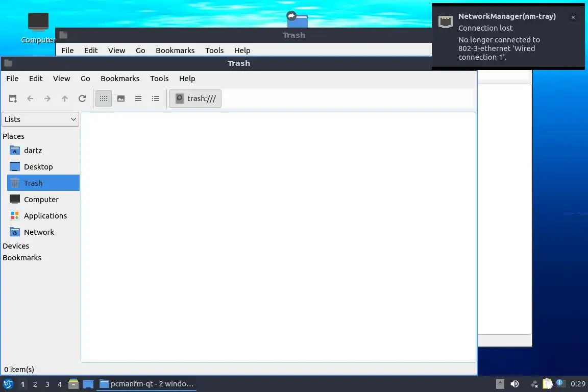Open Tools menu in the background Trash window

[214, 50]
